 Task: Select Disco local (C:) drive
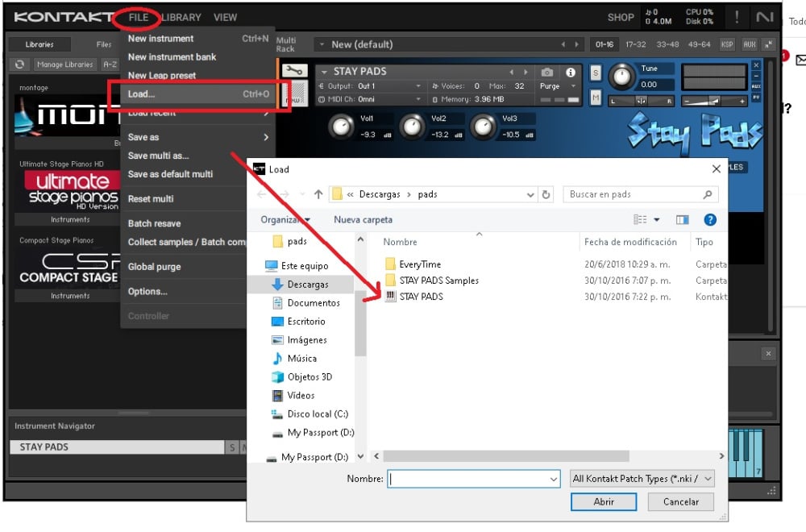317,414
